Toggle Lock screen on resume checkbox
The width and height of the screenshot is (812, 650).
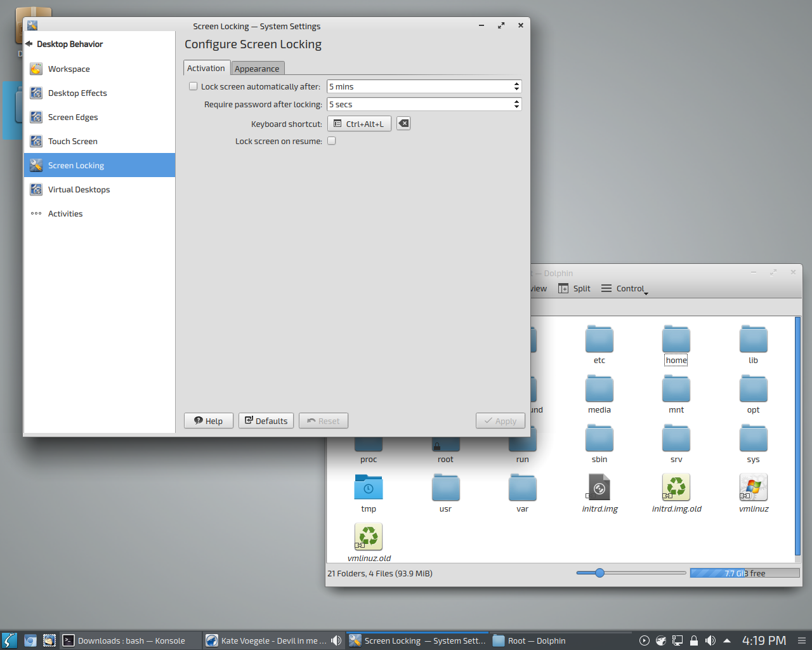click(332, 141)
